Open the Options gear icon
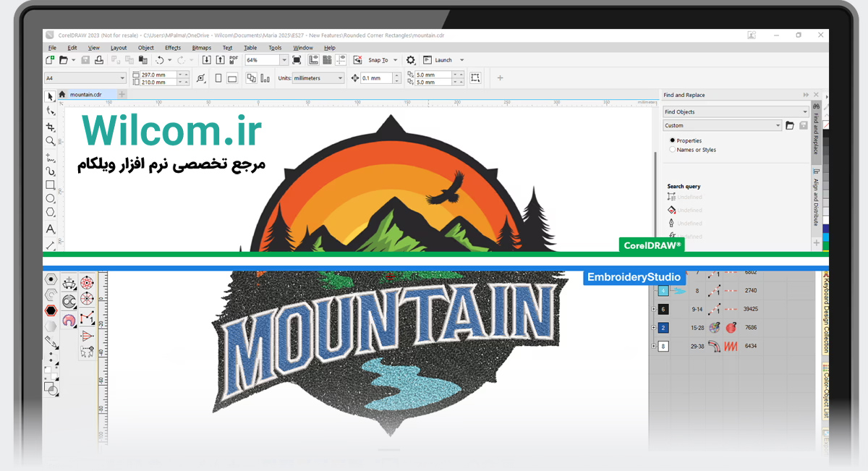This screenshot has height=471, width=868. pos(411,60)
